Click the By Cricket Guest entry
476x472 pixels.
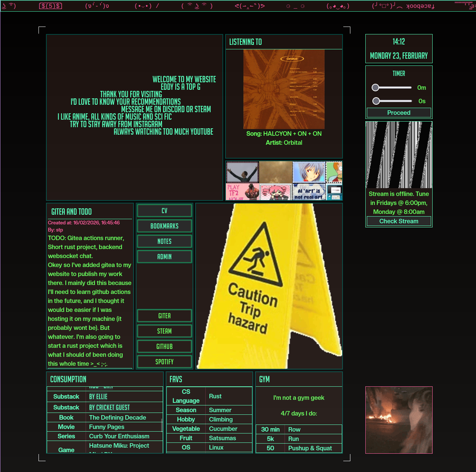pyautogui.click(x=110, y=407)
